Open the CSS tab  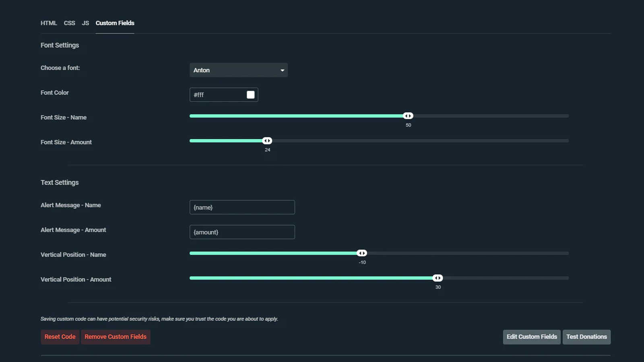pos(69,23)
